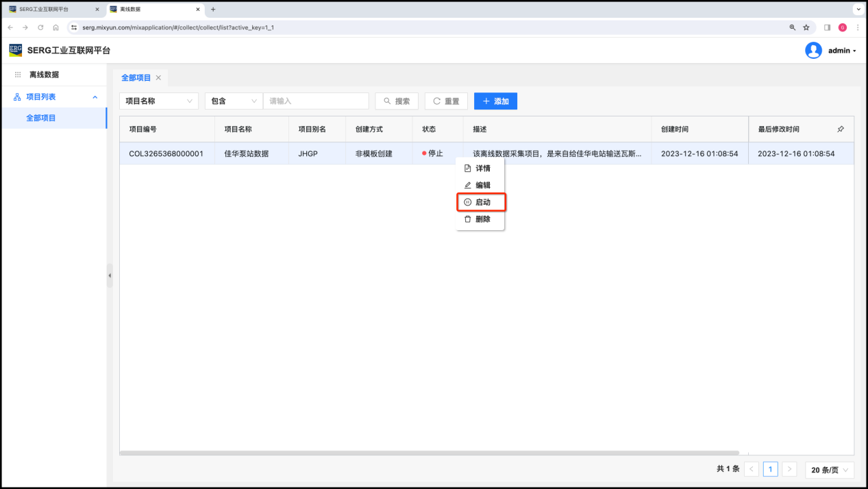Close the 全部项目 tab with its X

(x=158, y=78)
